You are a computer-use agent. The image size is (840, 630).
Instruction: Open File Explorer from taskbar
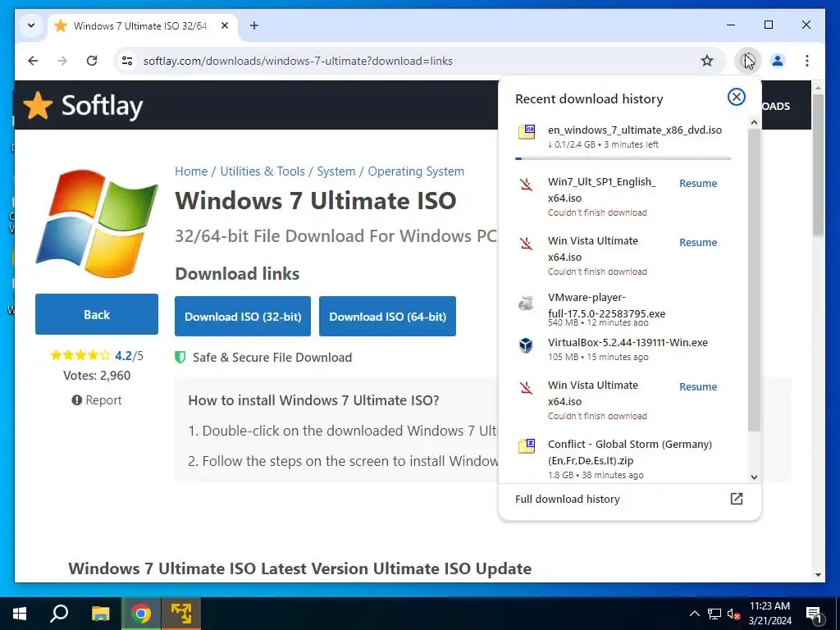[x=100, y=614]
